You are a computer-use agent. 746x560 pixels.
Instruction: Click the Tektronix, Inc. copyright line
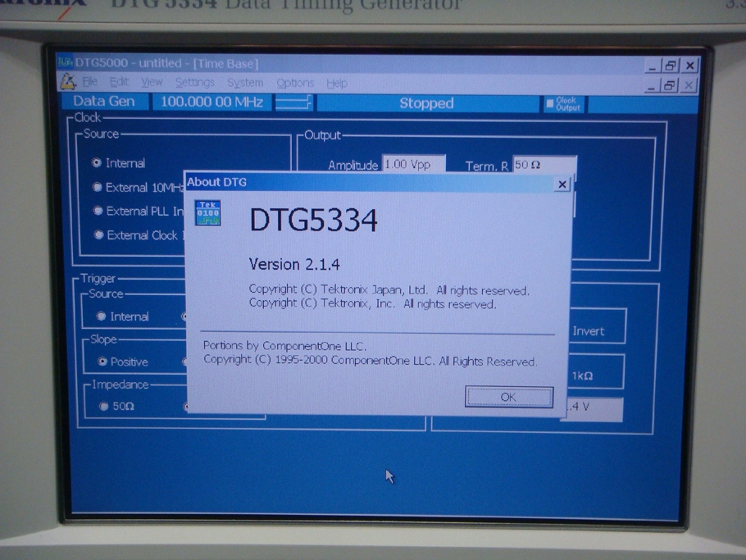[x=372, y=303]
